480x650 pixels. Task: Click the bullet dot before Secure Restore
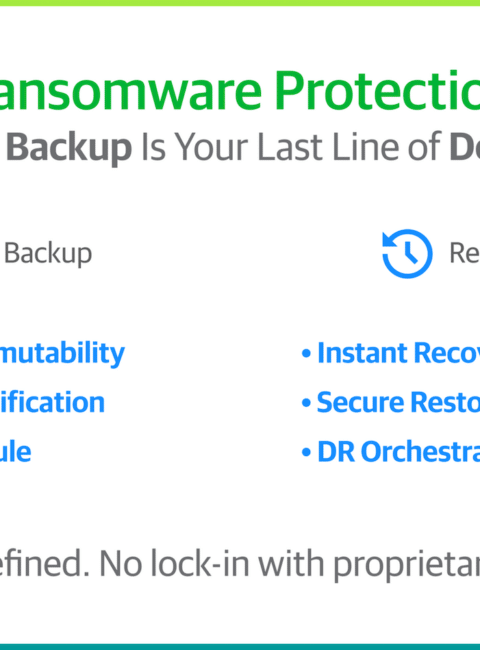(x=306, y=403)
